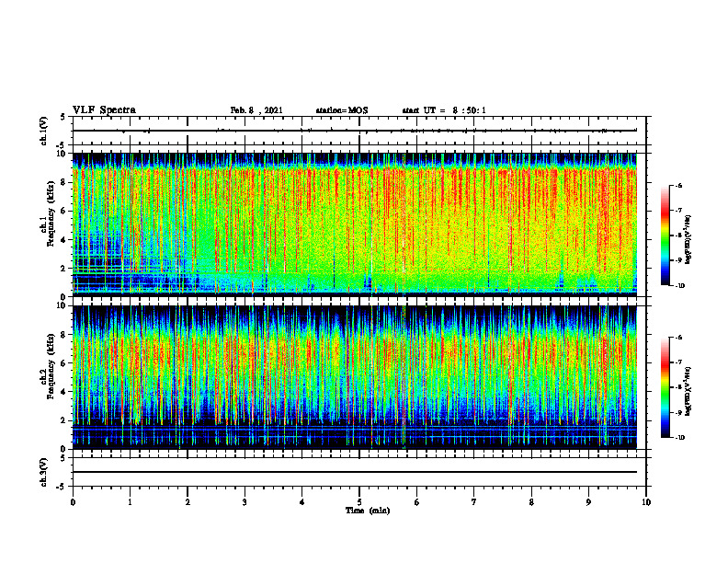The width and height of the screenshot is (728, 563).
Task: Click the "9" tick on the time axis
Action: (588, 502)
